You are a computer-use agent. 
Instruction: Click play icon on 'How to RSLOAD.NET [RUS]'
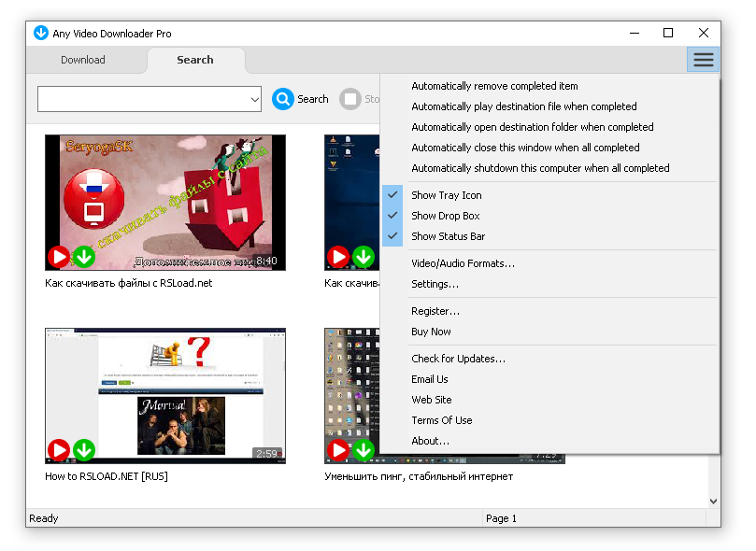point(59,449)
